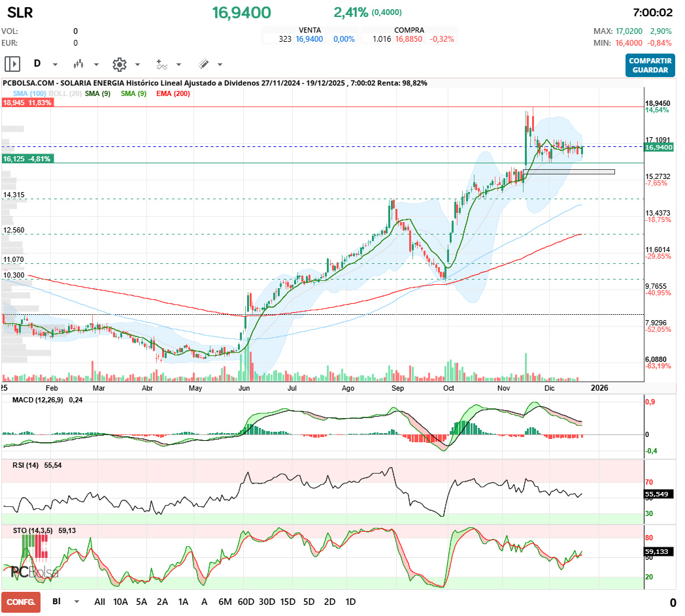The height and width of the screenshot is (616, 685).
Task: Expand the D timeframe dropdown arrow
Action: click(55, 65)
